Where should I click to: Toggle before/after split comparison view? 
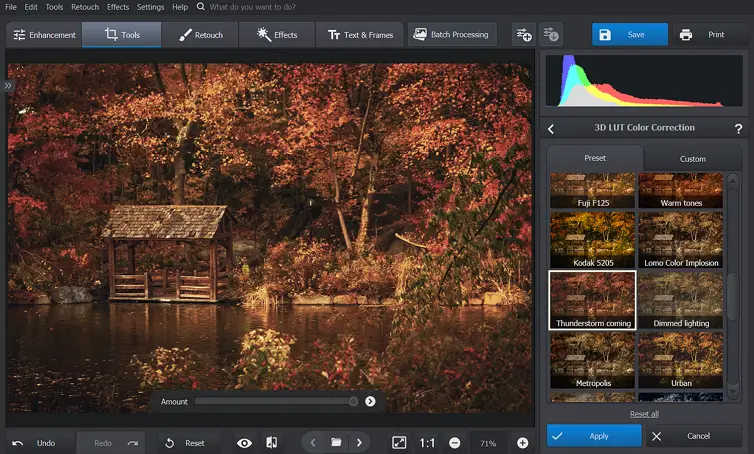(272, 442)
